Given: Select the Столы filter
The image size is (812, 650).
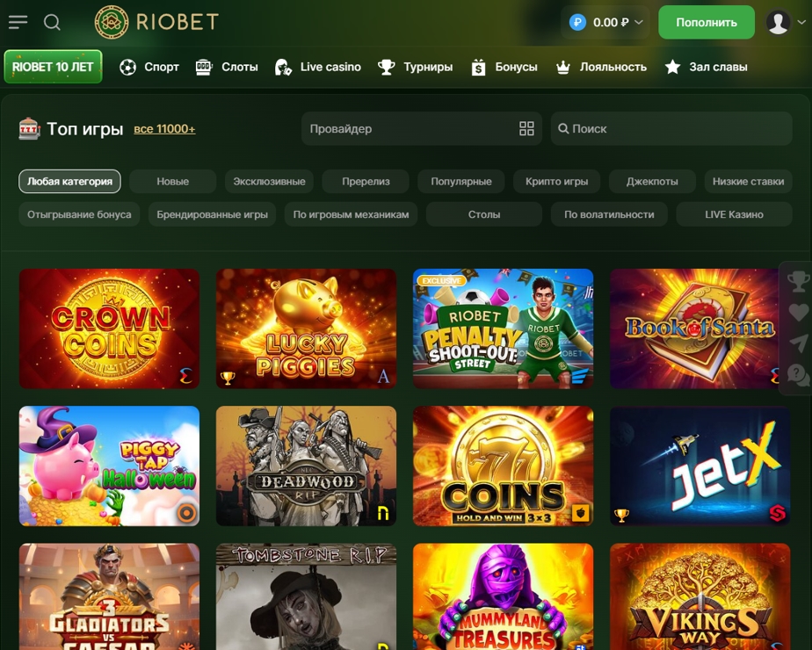Looking at the screenshot, I should pyautogui.click(x=484, y=214).
